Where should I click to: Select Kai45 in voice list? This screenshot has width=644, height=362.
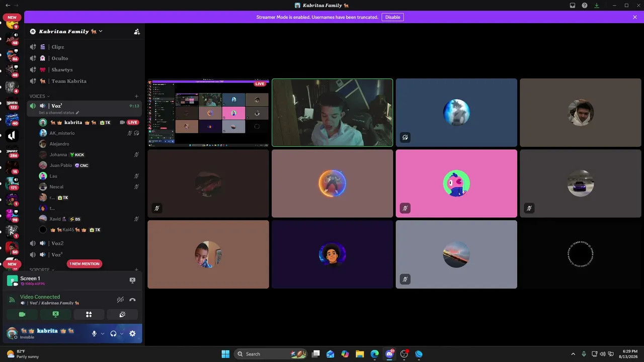coord(90,230)
